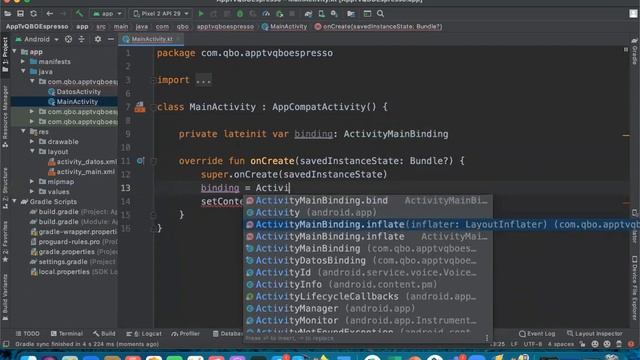Click the override gutter icon on line 11
The width and height of the screenshot is (640, 360).
(140, 161)
